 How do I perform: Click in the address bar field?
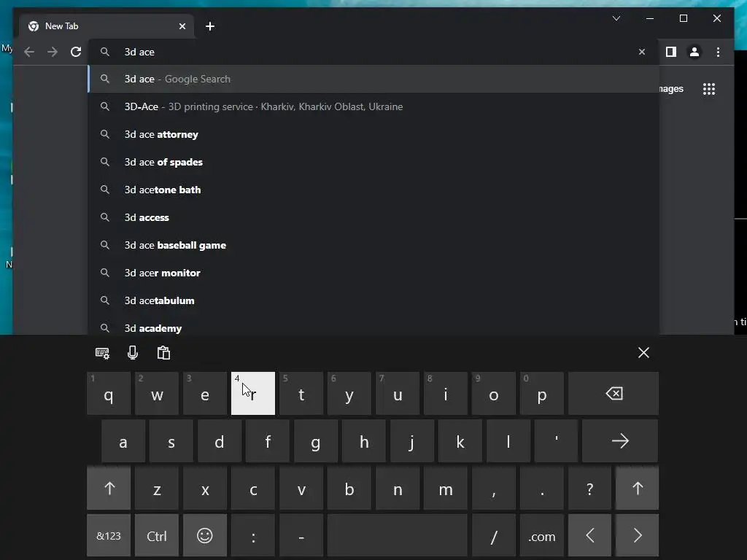click(374, 52)
